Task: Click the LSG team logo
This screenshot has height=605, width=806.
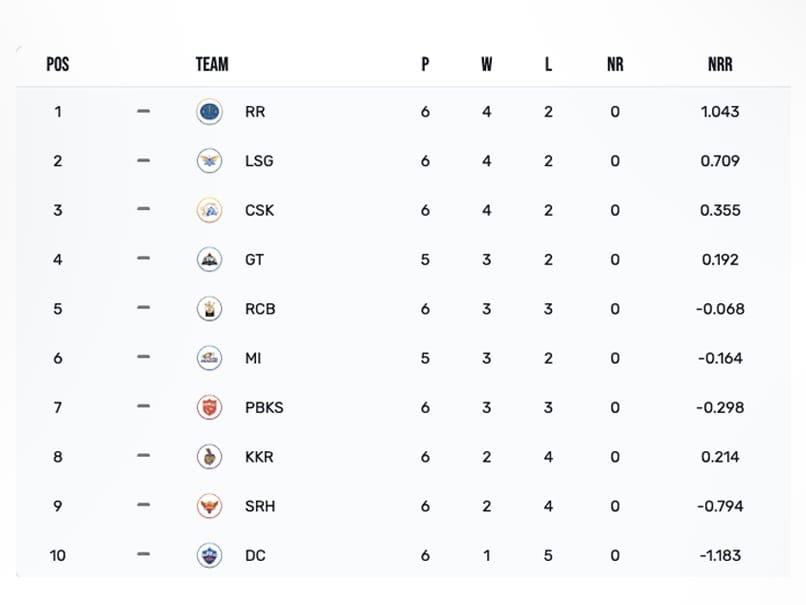Action: coord(209,161)
